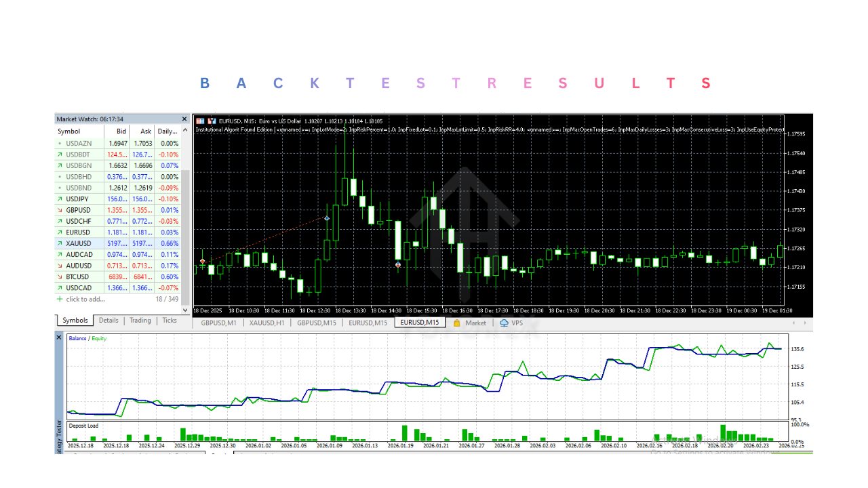868x488 pixels.
Task: Click the up-trend arrow icon next to BTCUSD
Action: (58, 277)
